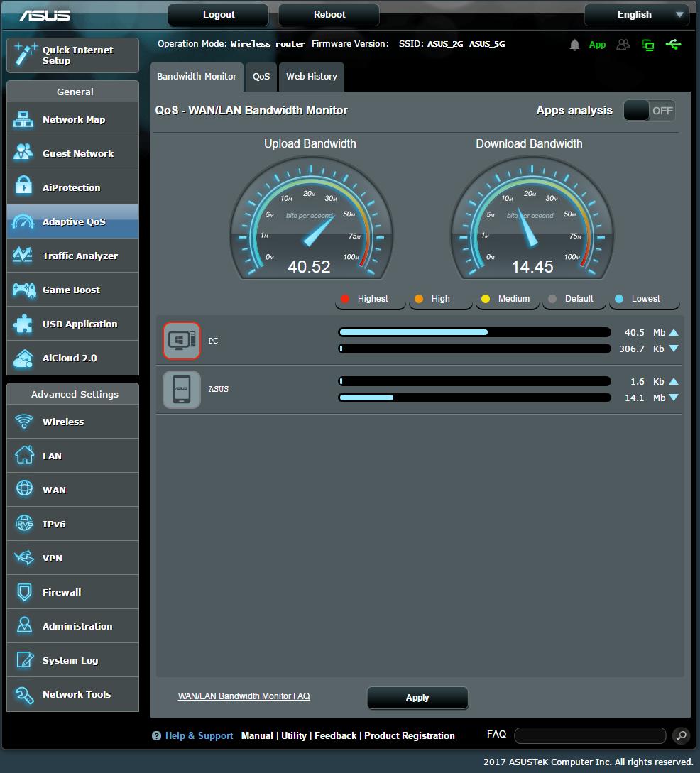Click the Game Boost controller icon
This screenshot has width=700, height=773.
tap(24, 290)
